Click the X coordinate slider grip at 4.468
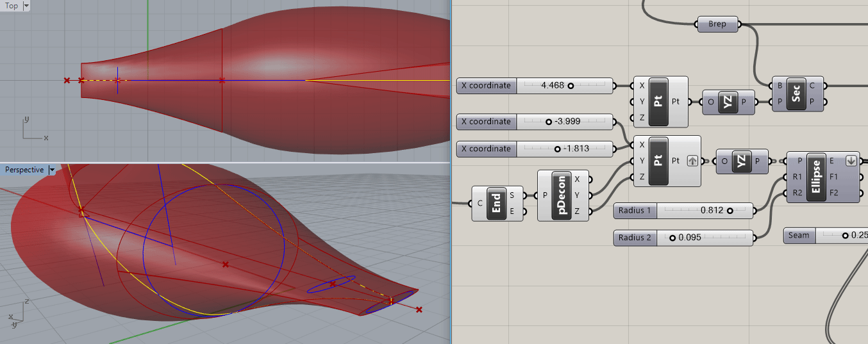Viewport: 868px width, 344px height. click(570, 85)
